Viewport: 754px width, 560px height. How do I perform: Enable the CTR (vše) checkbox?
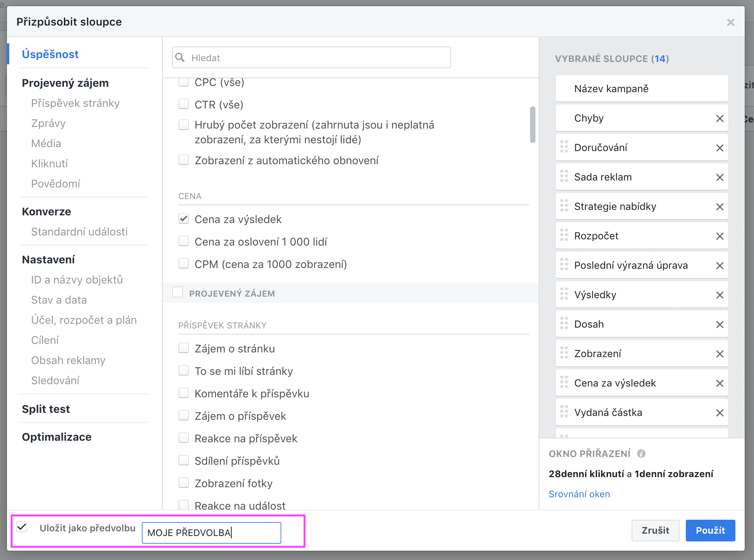(184, 104)
